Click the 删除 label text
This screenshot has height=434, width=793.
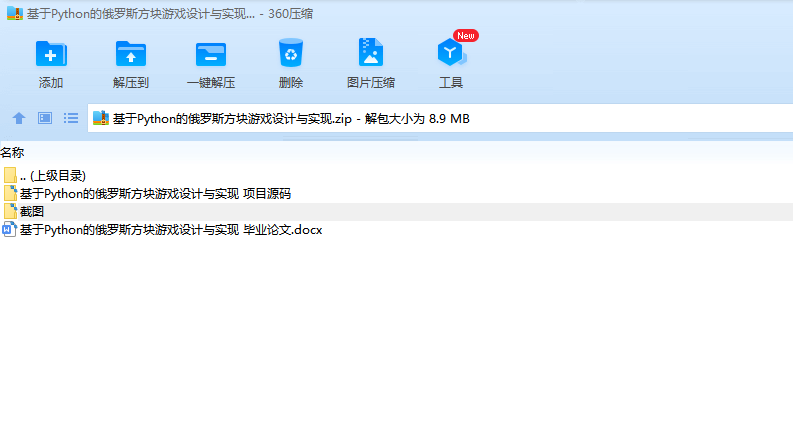(291, 82)
